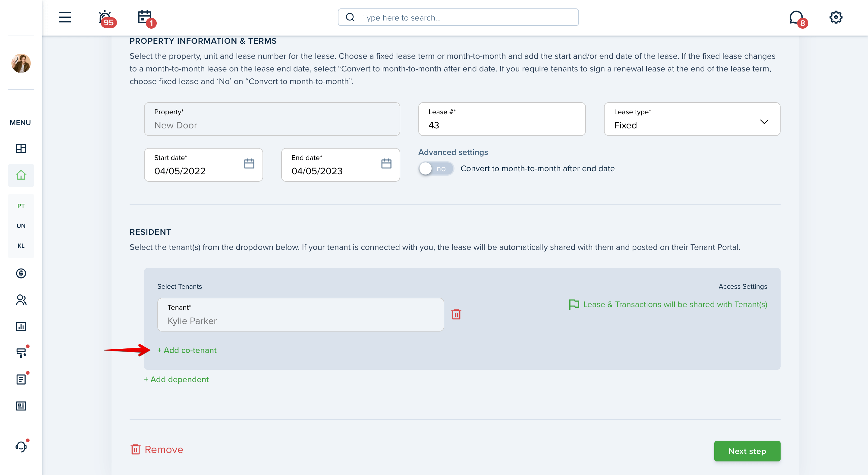Click the End date field

tap(341, 165)
